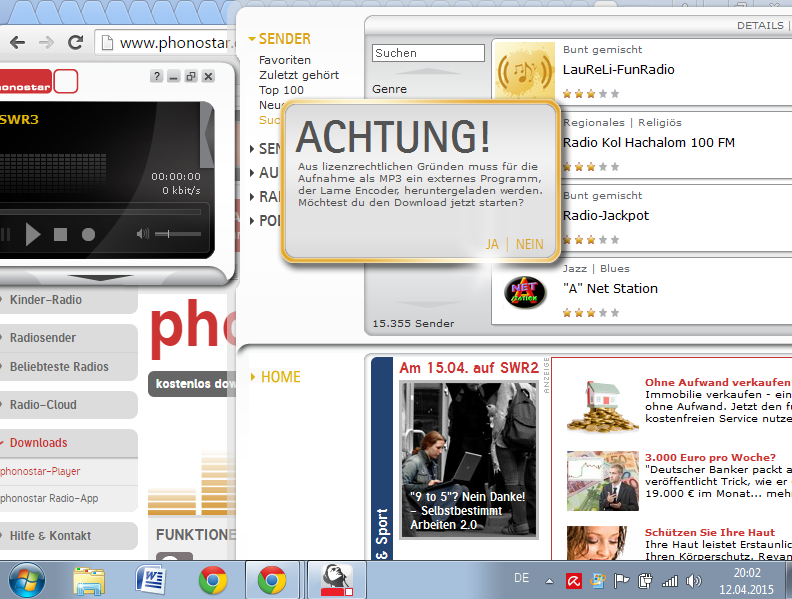Image resolution: width=792 pixels, height=599 pixels.
Task: Expand the AU… section in the sidebar
Action: pyautogui.click(x=264, y=173)
